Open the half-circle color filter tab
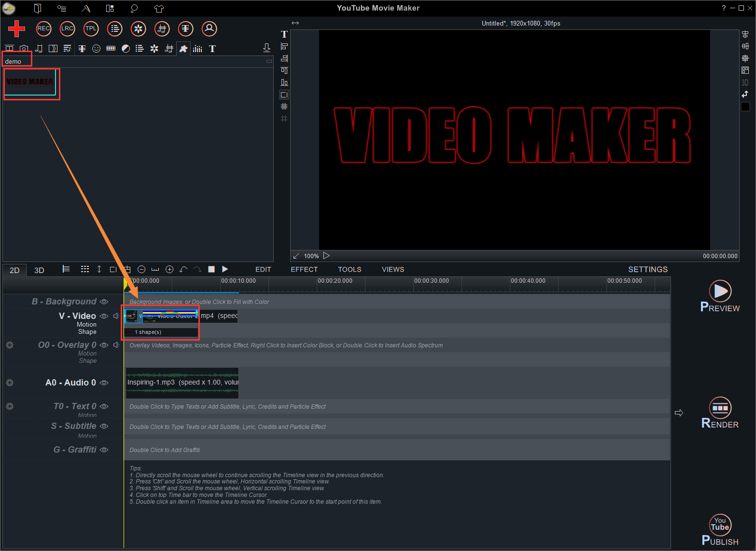This screenshot has height=551, width=756. click(x=126, y=48)
